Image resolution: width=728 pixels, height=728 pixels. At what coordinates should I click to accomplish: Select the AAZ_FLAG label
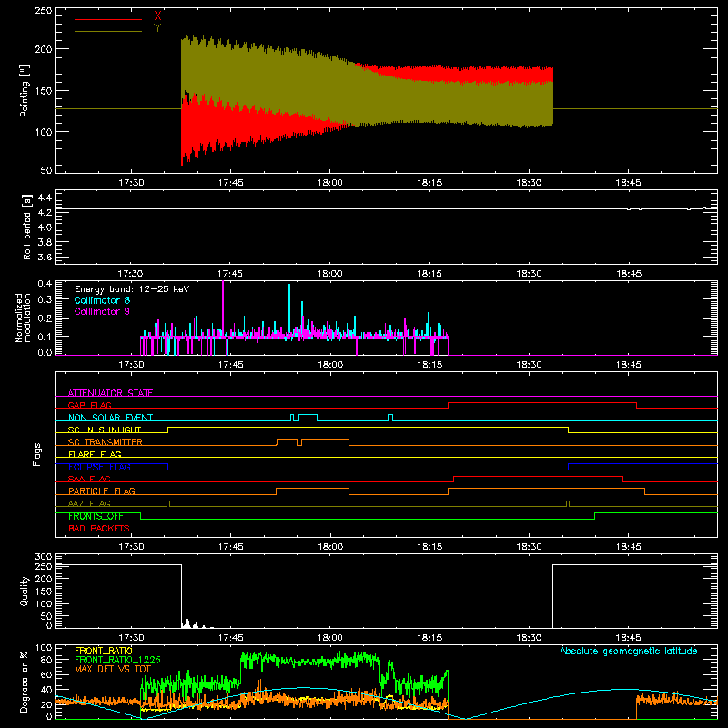pyautogui.click(x=89, y=503)
